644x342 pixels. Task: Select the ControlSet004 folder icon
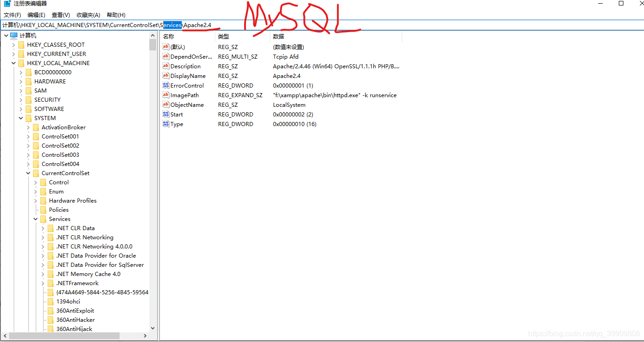tap(36, 164)
